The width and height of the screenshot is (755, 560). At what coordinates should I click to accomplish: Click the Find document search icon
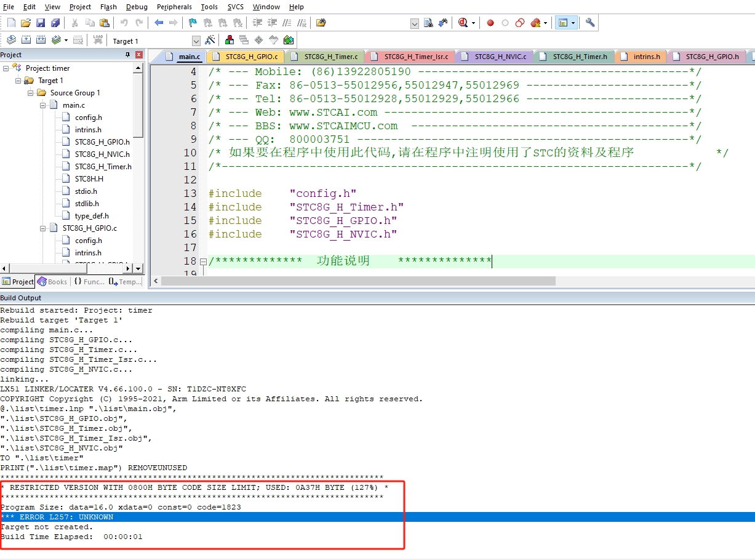[x=429, y=23]
